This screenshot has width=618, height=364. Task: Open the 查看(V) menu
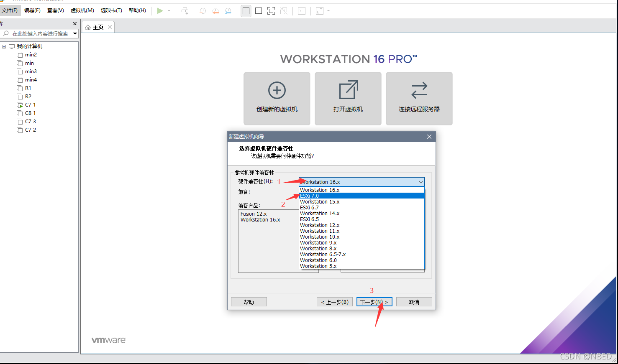tap(56, 10)
